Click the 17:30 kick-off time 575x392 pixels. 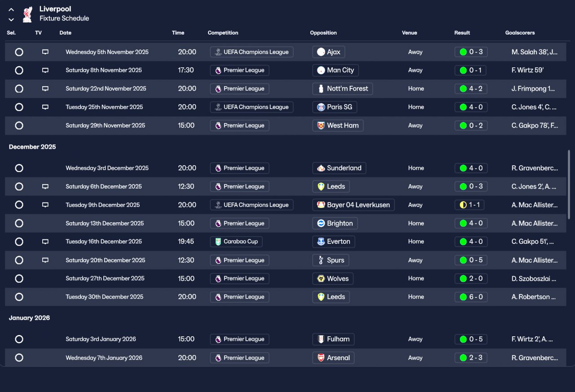click(186, 70)
